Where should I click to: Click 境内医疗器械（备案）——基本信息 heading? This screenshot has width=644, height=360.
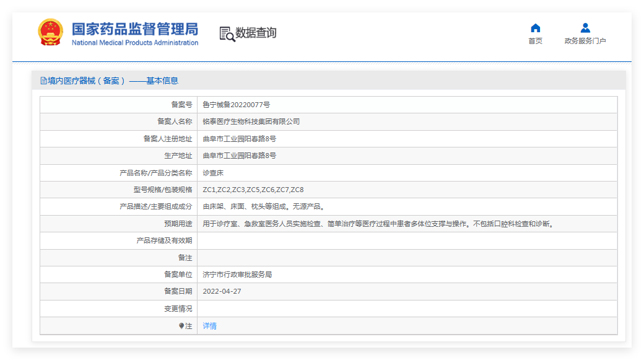point(113,81)
